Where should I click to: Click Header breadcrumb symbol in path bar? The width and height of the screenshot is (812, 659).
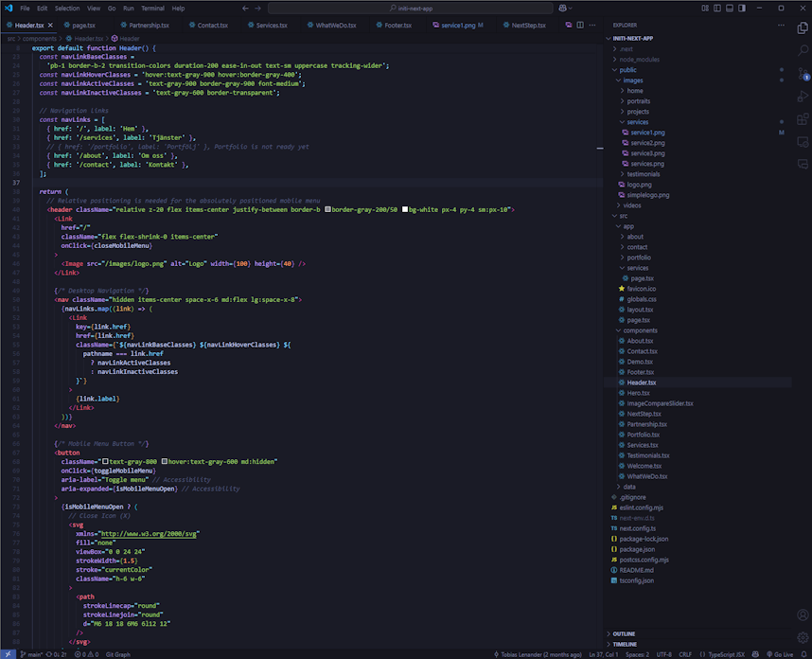coord(126,38)
